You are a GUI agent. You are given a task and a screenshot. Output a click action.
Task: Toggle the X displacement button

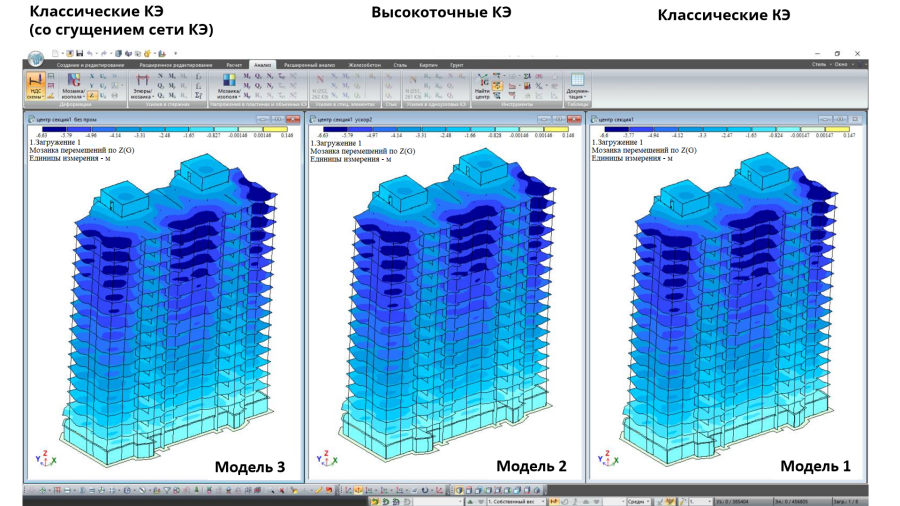pos(92,76)
